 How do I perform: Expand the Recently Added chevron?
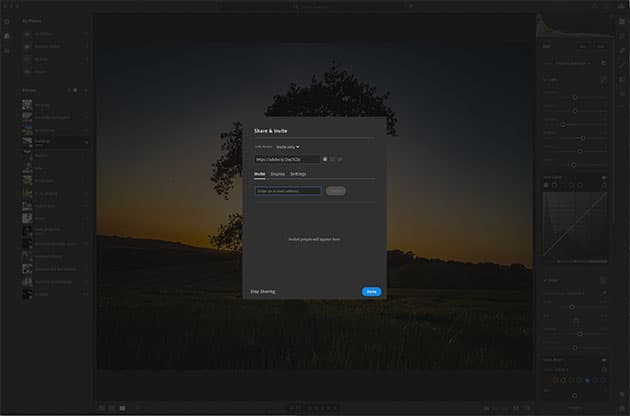pyautogui.click(x=86, y=47)
